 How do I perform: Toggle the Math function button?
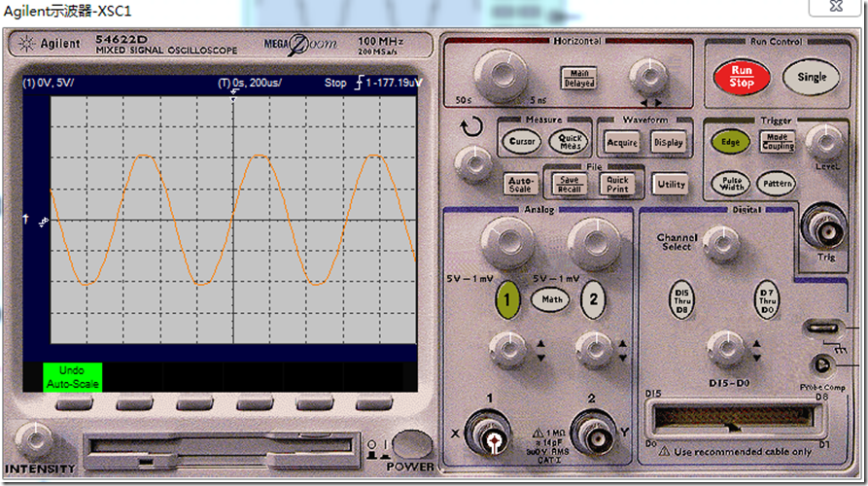point(551,299)
